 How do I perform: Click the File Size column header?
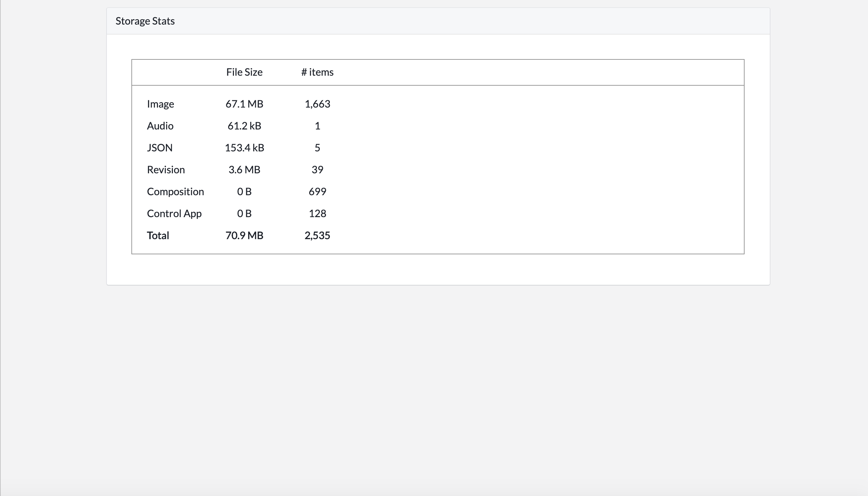pos(244,72)
